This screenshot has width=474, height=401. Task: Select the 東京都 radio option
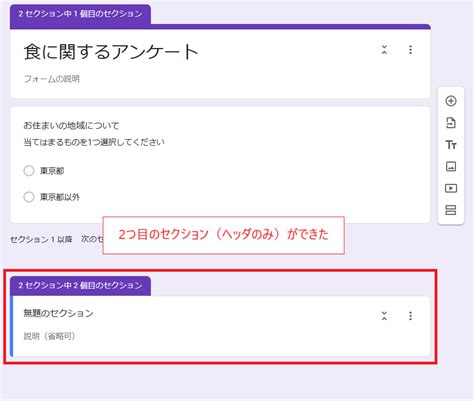[29, 171]
